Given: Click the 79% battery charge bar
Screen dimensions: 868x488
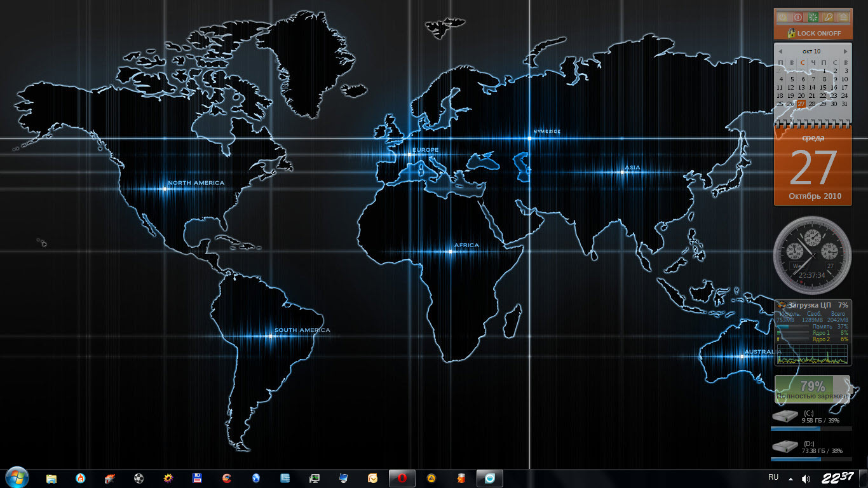Looking at the screenshot, I should [x=812, y=388].
